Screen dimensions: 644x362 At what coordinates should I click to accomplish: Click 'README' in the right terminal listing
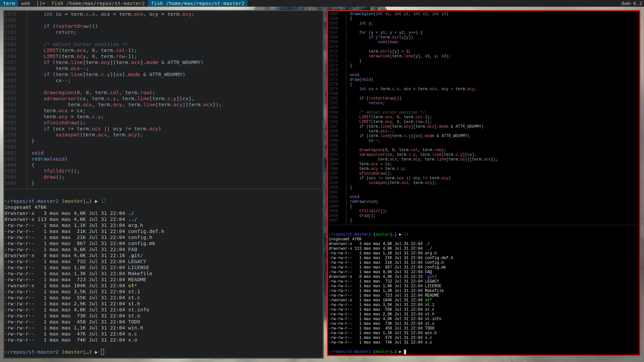[432, 295]
